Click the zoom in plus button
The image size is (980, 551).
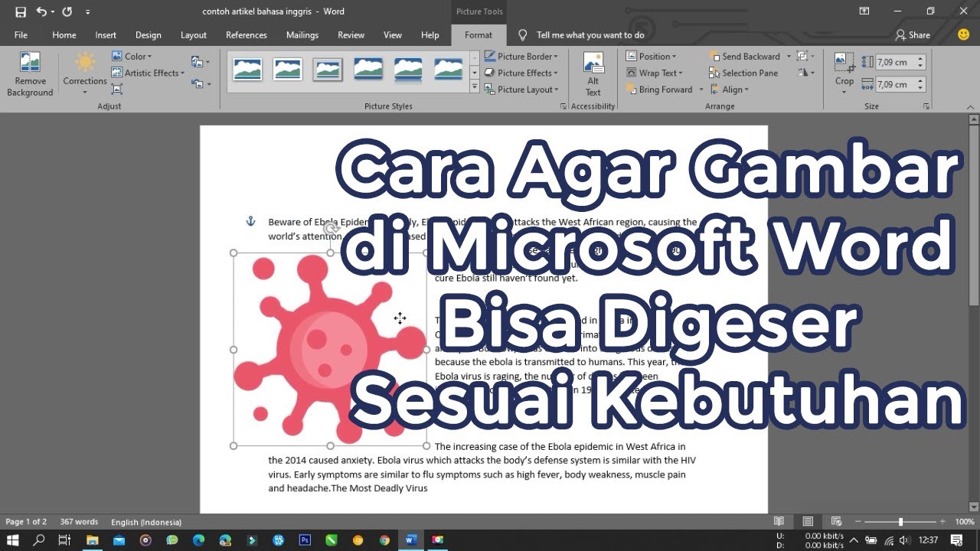[944, 522]
